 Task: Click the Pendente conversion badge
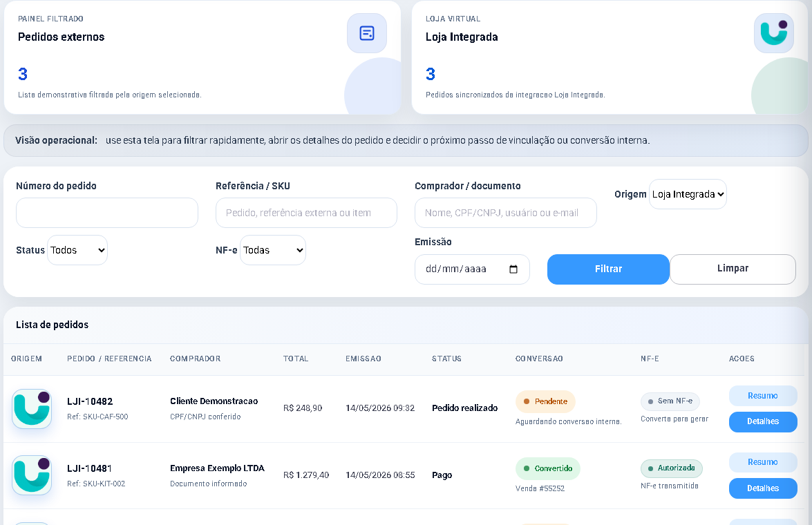click(x=545, y=401)
